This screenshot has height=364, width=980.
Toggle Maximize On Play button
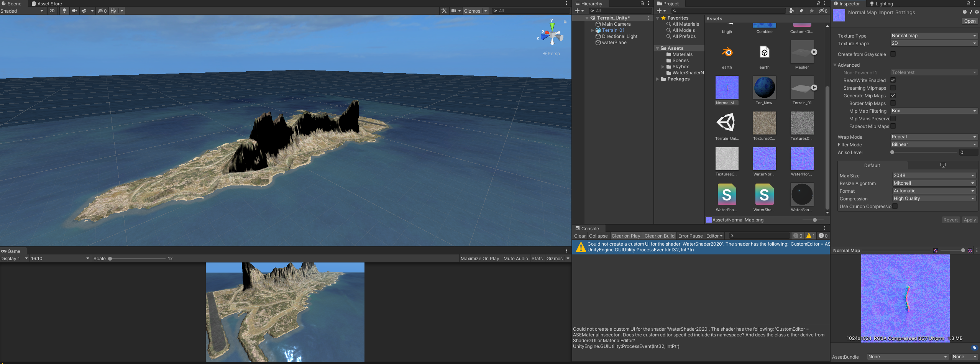480,259
